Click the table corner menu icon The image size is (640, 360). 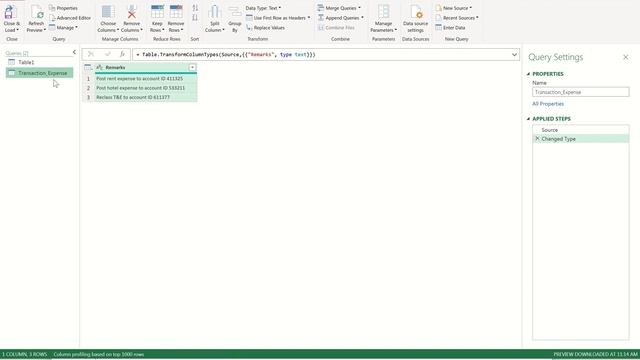click(88, 67)
